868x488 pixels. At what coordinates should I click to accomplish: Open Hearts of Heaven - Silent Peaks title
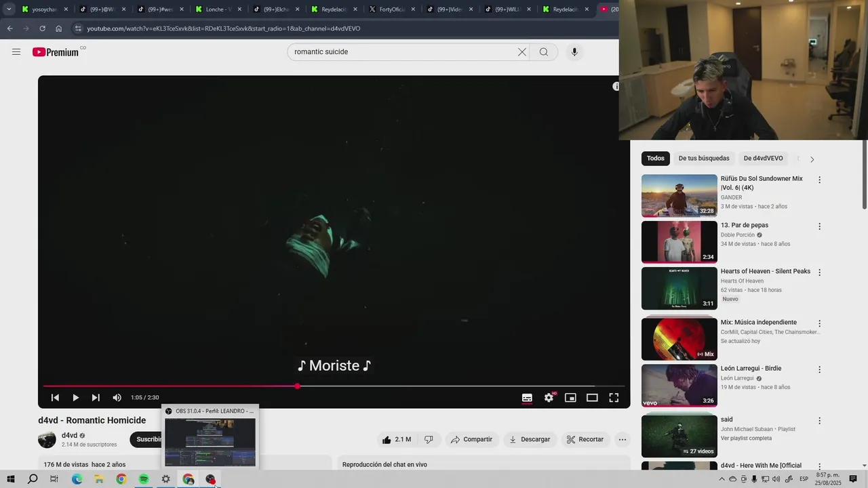(x=765, y=271)
